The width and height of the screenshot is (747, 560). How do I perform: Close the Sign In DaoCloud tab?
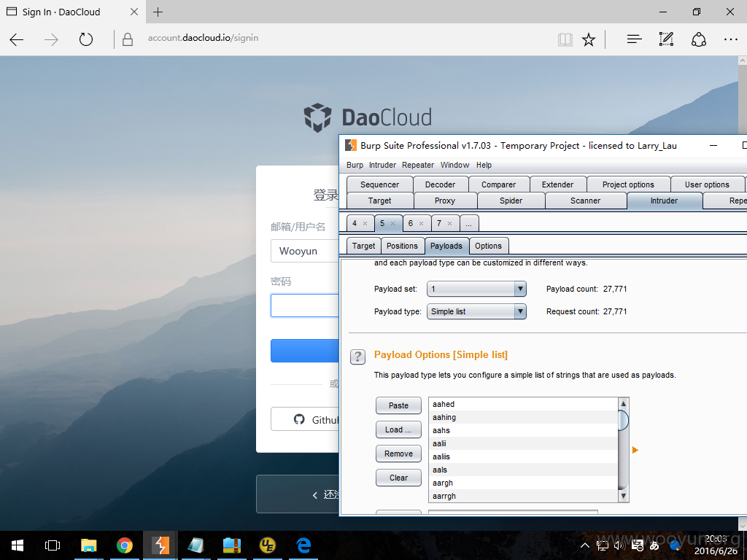(x=134, y=12)
